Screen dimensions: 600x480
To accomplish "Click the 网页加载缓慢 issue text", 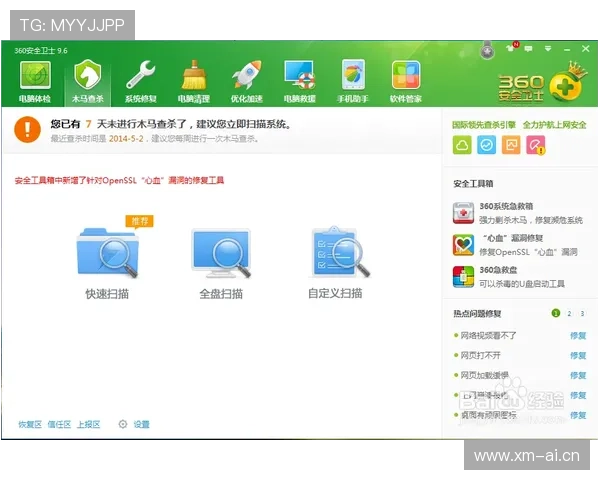I will coord(484,376).
